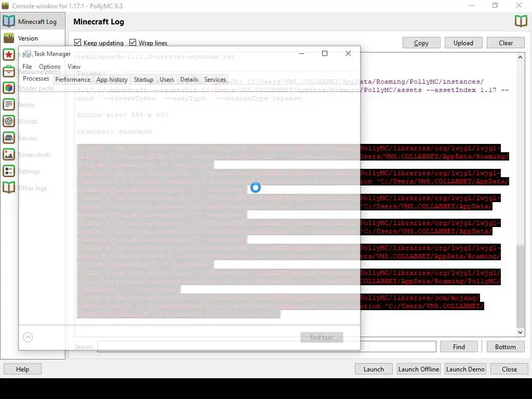532x399 pixels.
Task: Switch to the Startup tab
Action: coord(143,79)
